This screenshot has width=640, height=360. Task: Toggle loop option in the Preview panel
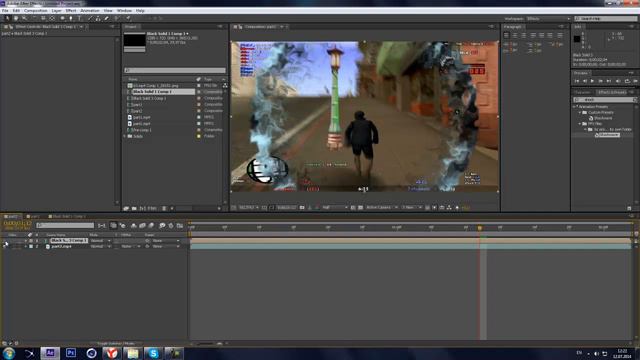click(x=627, y=81)
